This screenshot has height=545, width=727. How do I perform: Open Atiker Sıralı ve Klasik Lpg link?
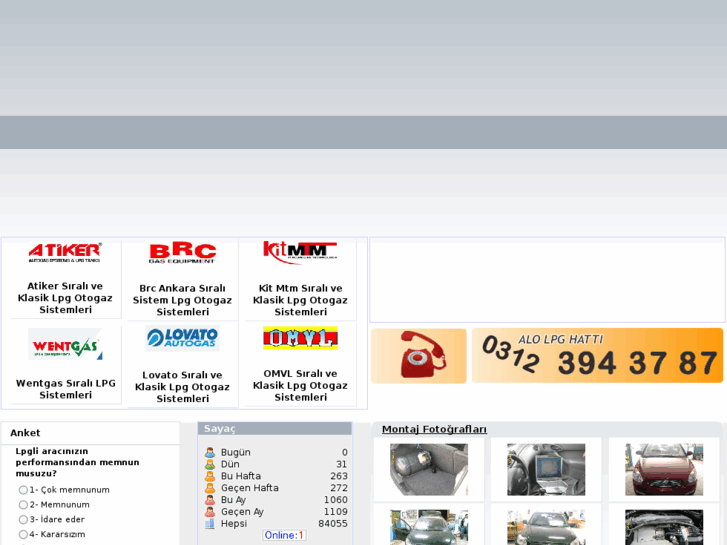click(x=65, y=298)
